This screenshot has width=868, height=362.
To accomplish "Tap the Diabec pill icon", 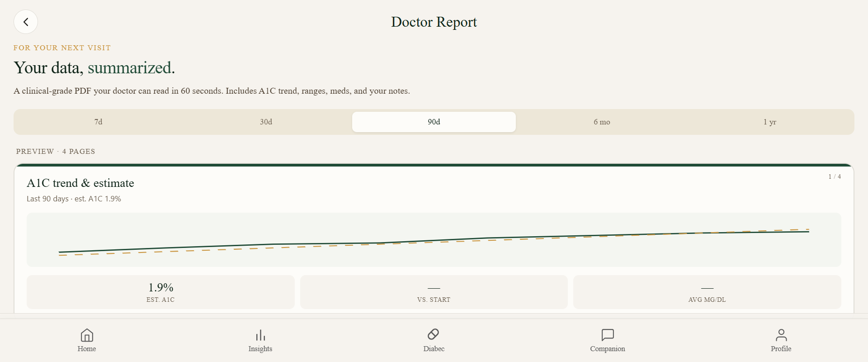I will 434,334.
